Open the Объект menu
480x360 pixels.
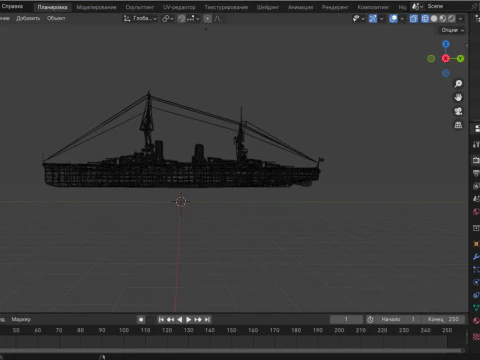56,18
